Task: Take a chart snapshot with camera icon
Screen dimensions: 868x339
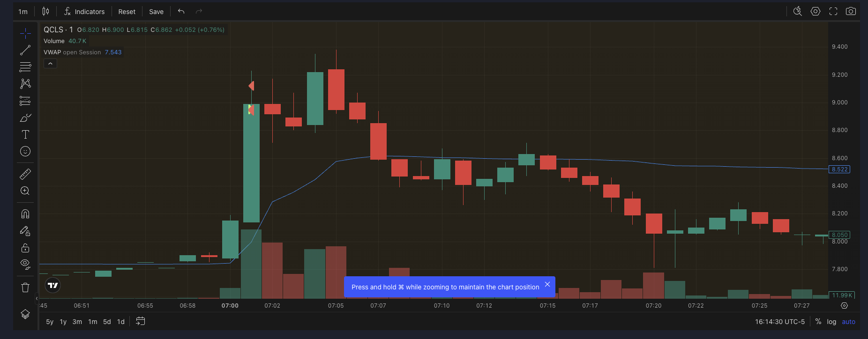Action: click(851, 11)
